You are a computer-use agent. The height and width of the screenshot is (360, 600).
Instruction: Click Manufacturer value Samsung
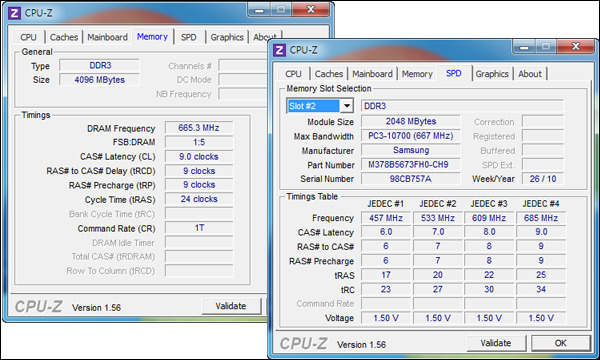(x=411, y=150)
